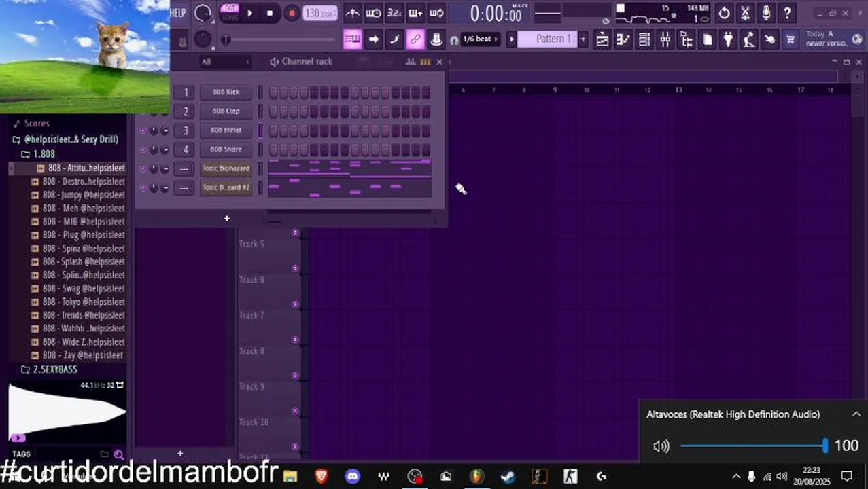Toggle the overdub/blend recording icon
Screen dimensions: 868x489
pos(415,13)
